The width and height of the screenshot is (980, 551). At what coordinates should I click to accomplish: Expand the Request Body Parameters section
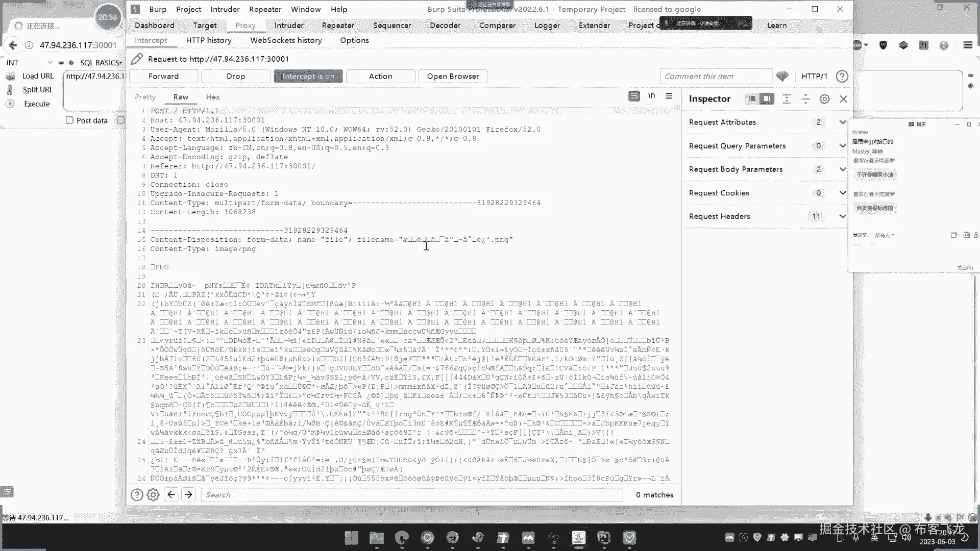(842, 169)
